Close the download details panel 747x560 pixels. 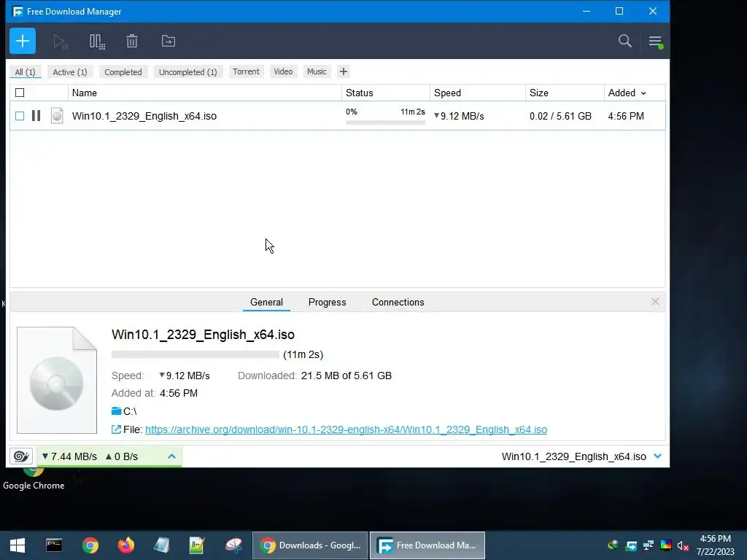coord(655,302)
